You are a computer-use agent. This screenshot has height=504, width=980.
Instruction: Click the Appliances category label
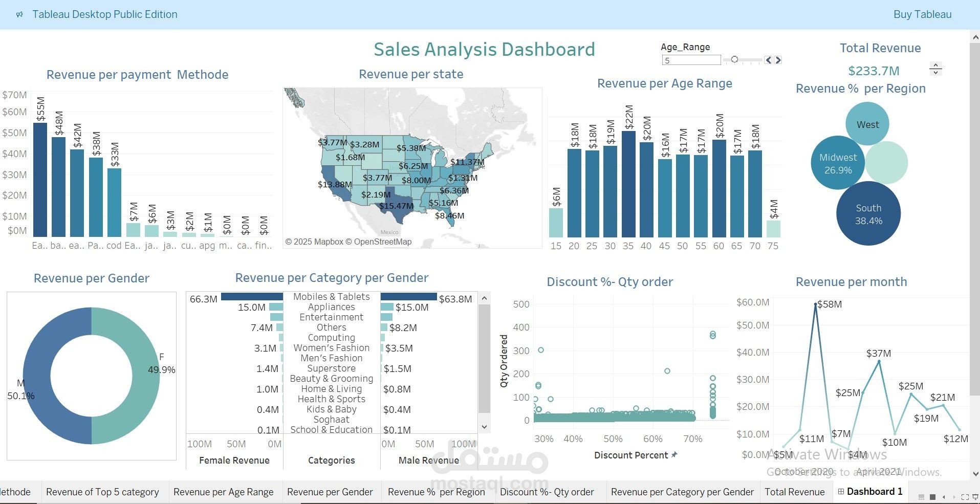pyautogui.click(x=331, y=307)
